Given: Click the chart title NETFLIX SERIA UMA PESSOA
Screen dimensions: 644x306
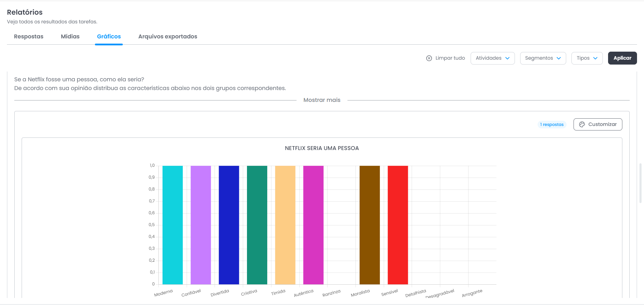Looking at the screenshot, I should click(x=322, y=148).
